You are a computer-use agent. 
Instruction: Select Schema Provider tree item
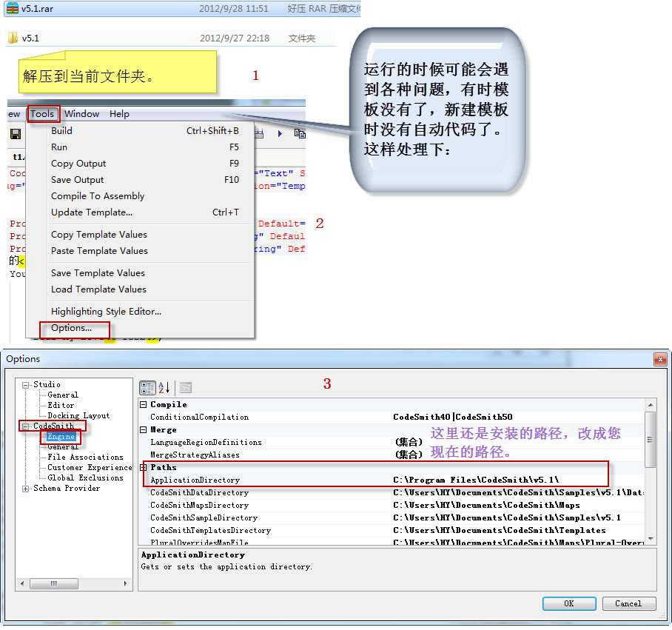click(x=67, y=488)
